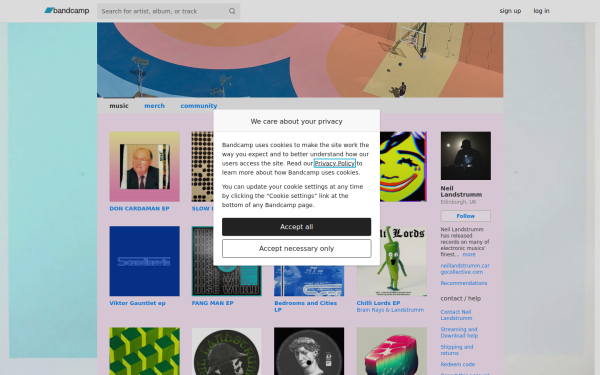This screenshot has width=600, height=375.
Task: Open the neillandstrumm.cargocollective.com link
Action: click(465, 269)
